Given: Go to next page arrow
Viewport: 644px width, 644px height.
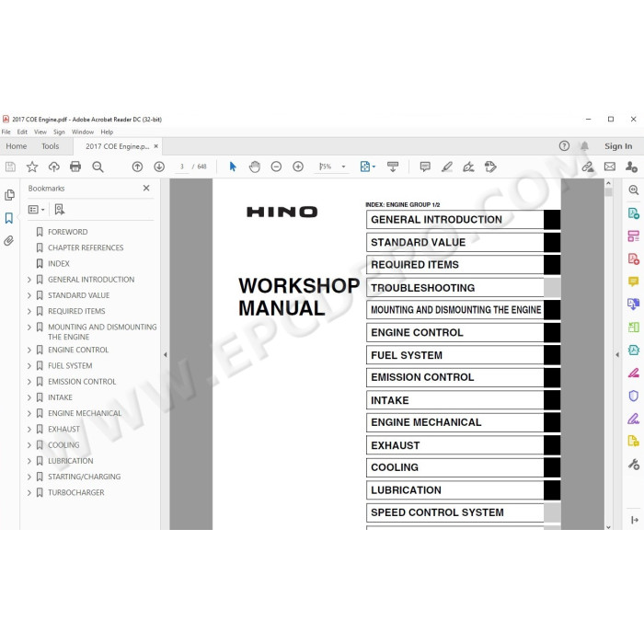Looking at the screenshot, I should tap(159, 167).
